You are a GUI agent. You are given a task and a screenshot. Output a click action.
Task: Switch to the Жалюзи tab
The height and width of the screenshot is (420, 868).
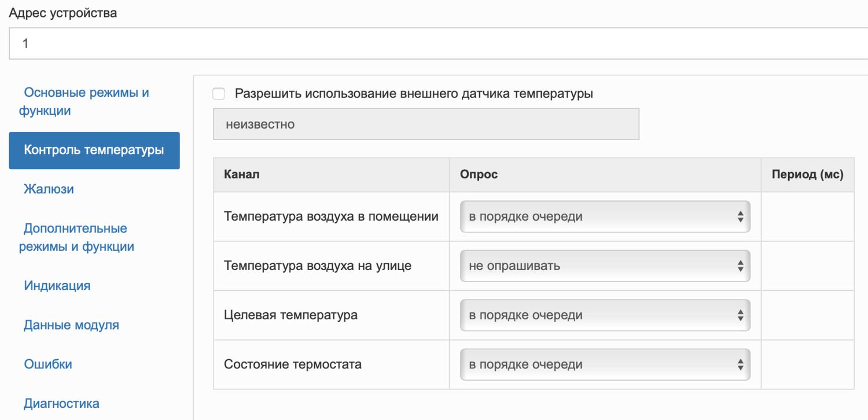49,189
